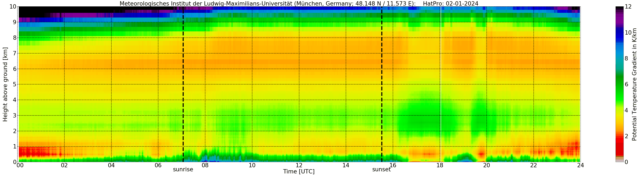
Task: Click the 'Height above ground [km]' axis label
Action: point(5,84)
